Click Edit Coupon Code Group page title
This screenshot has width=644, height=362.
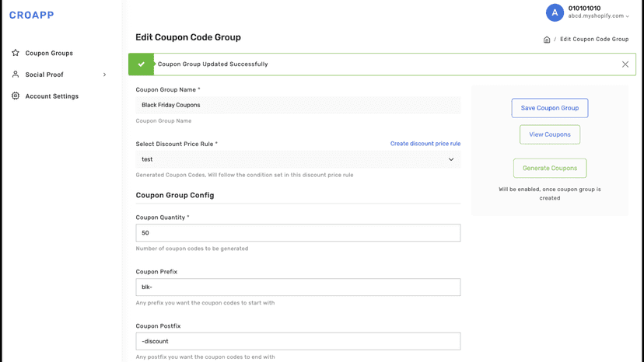188,37
